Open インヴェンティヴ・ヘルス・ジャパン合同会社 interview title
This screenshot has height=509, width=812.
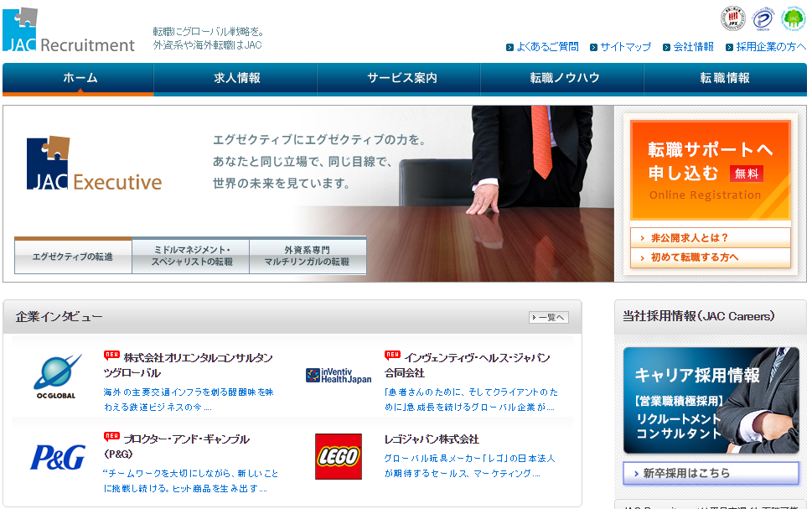coord(467,366)
